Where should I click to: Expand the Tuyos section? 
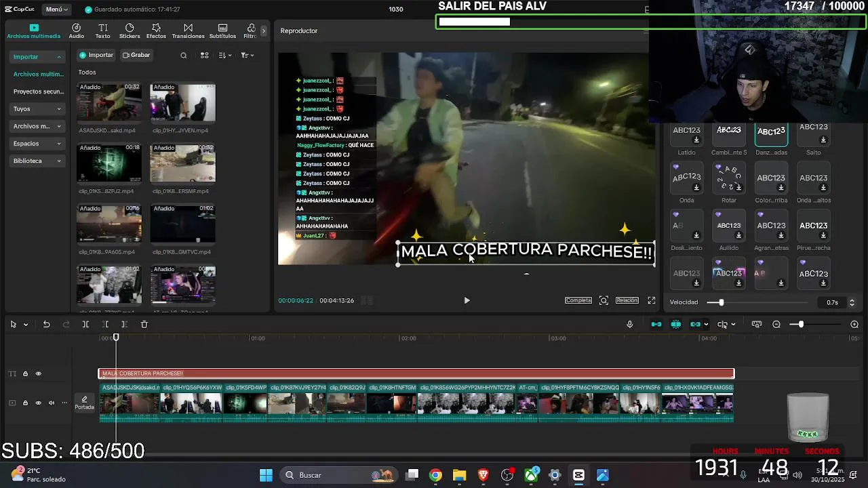pyautogui.click(x=37, y=108)
